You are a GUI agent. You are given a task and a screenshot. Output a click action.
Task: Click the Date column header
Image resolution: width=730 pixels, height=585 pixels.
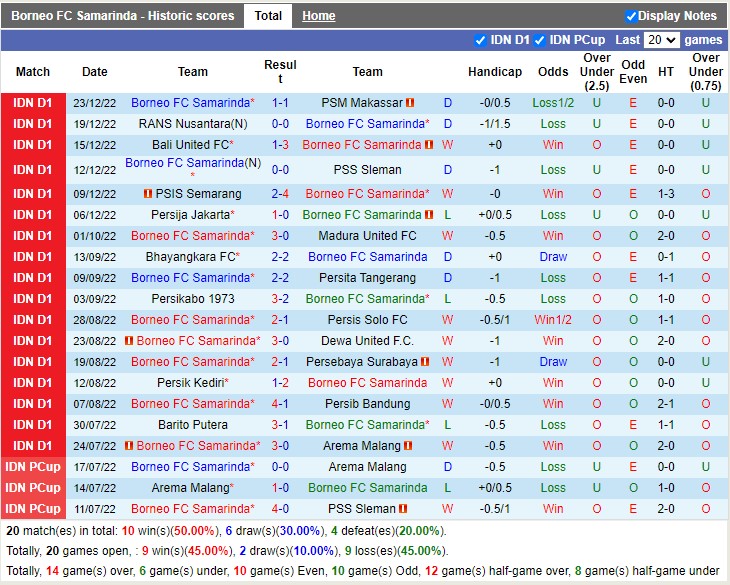pyautogui.click(x=95, y=72)
